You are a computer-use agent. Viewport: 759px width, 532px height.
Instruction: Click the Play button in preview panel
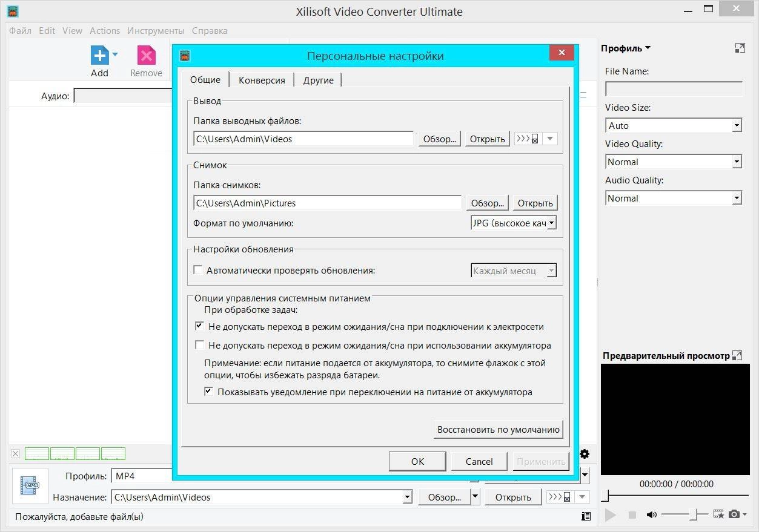611,515
